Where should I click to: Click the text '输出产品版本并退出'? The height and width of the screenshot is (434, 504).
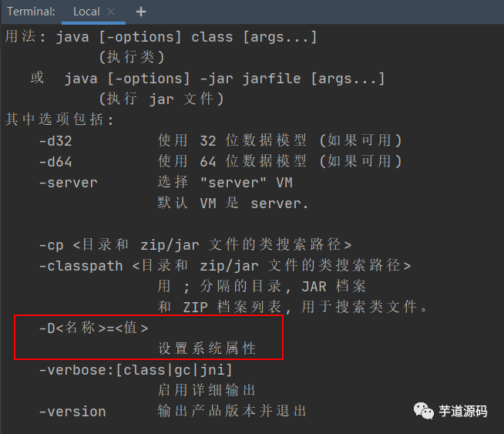point(232,411)
